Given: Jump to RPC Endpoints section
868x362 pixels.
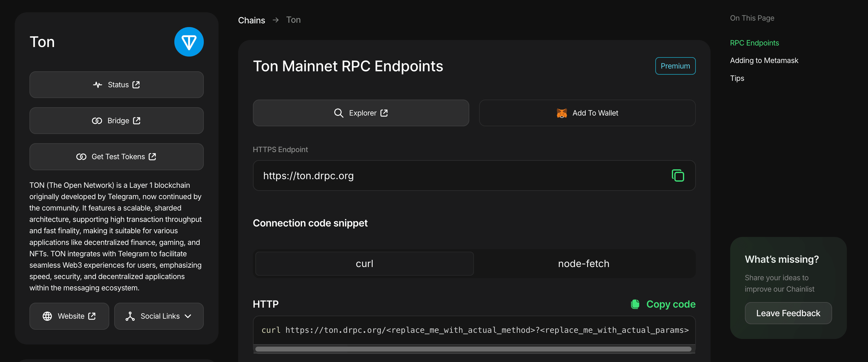Looking at the screenshot, I should tap(754, 43).
